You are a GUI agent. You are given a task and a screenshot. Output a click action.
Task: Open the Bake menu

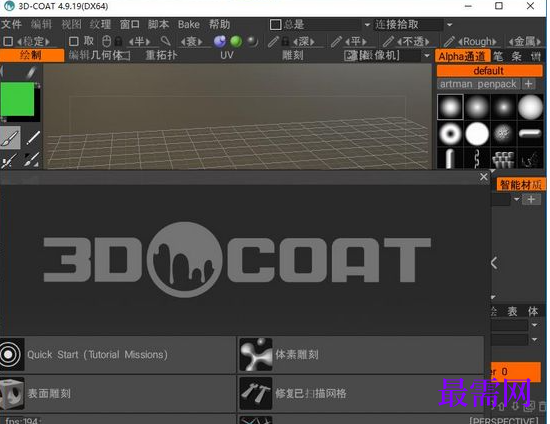pyautogui.click(x=189, y=25)
